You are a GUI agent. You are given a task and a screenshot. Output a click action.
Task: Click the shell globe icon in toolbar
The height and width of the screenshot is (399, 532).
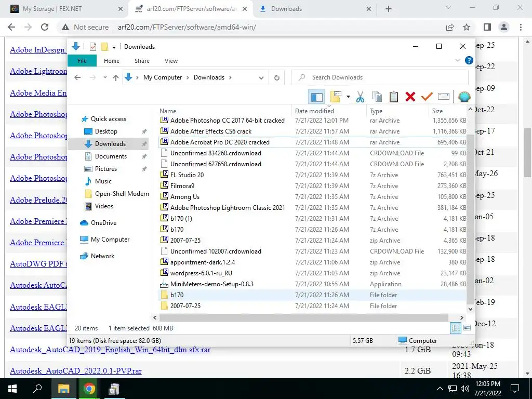click(464, 97)
